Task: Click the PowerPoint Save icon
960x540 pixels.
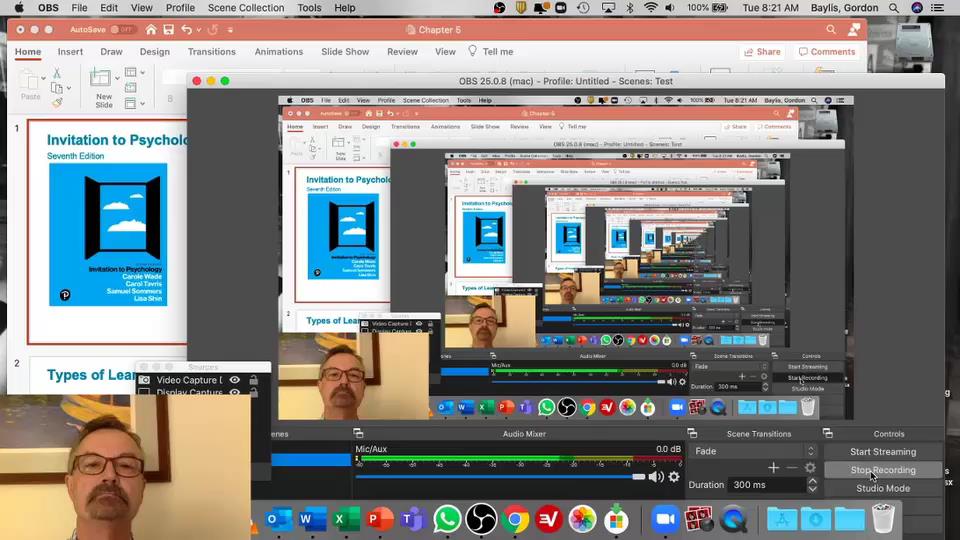Action: point(168,30)
